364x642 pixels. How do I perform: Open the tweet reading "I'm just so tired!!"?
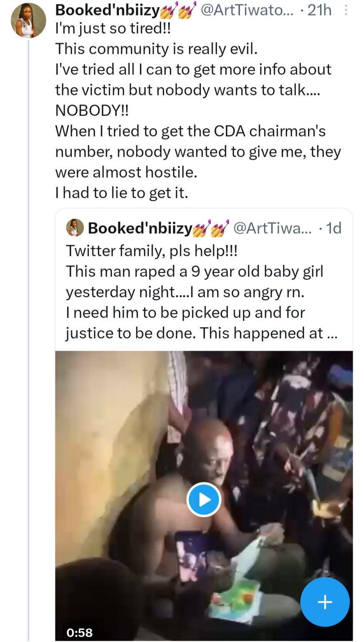point(113,28)
